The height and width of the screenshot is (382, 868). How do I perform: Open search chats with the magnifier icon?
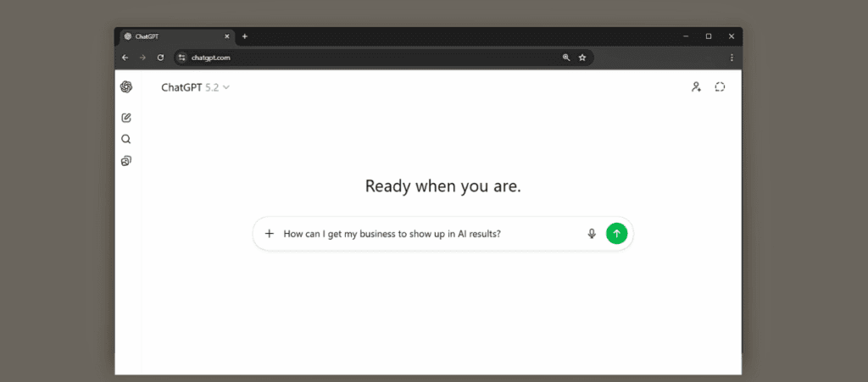point(126,139)
